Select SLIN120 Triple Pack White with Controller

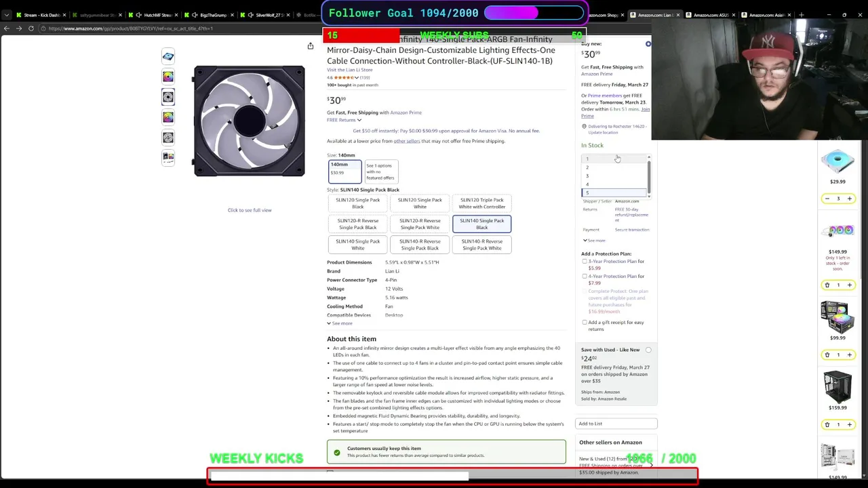pyautogui.click(x=482, y=203)
